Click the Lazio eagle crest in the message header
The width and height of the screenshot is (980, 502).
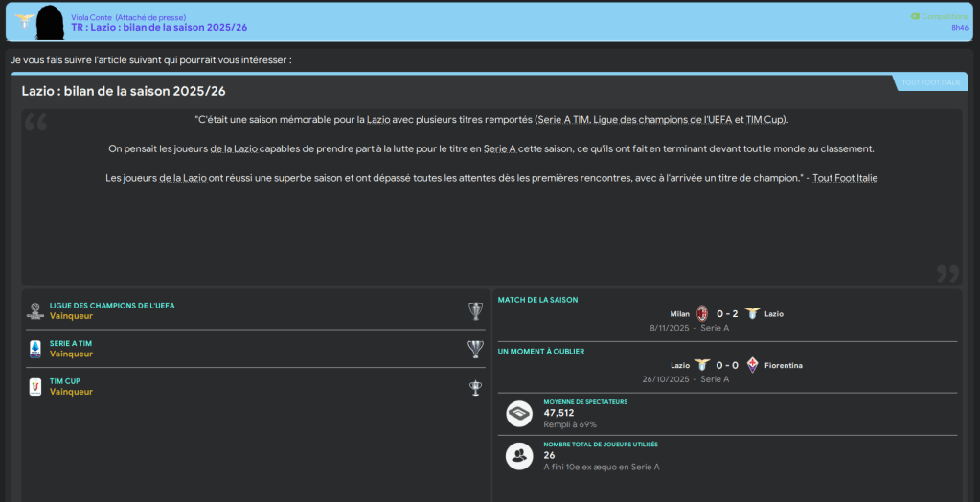(24, 21)
